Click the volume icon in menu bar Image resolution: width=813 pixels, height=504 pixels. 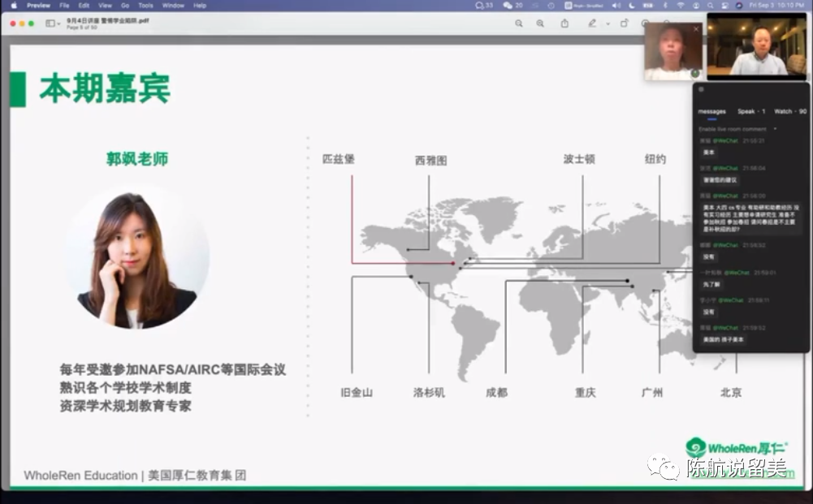[x=616, y=5]
